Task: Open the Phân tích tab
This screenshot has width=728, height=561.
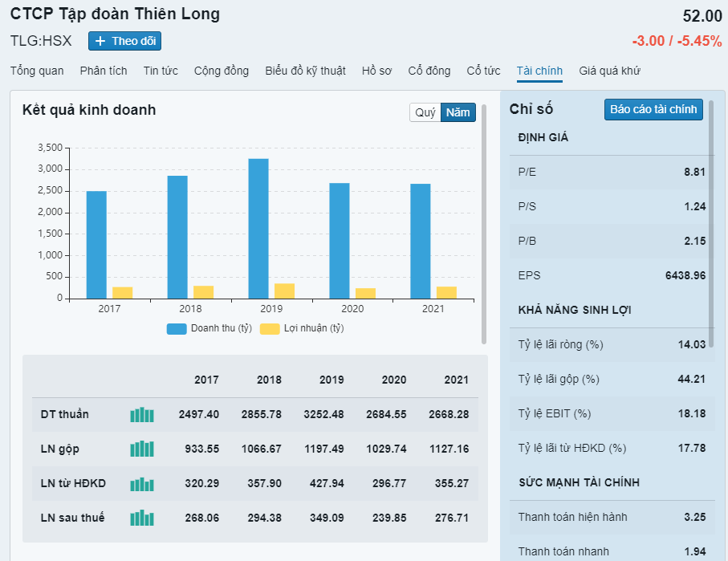Action: [104, 71]
